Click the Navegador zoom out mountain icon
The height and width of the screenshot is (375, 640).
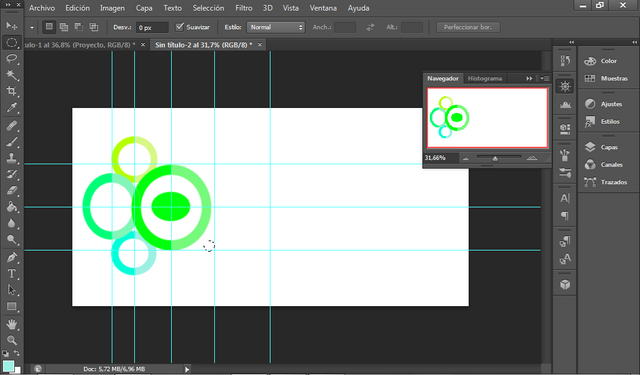[x=466, y=158]
